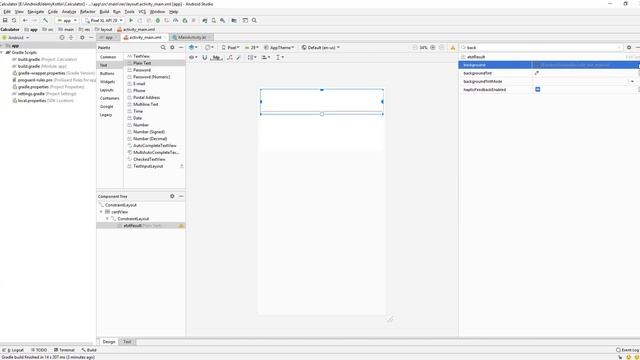Toggle the magnet Autoconnect icon

pos(204,58)
